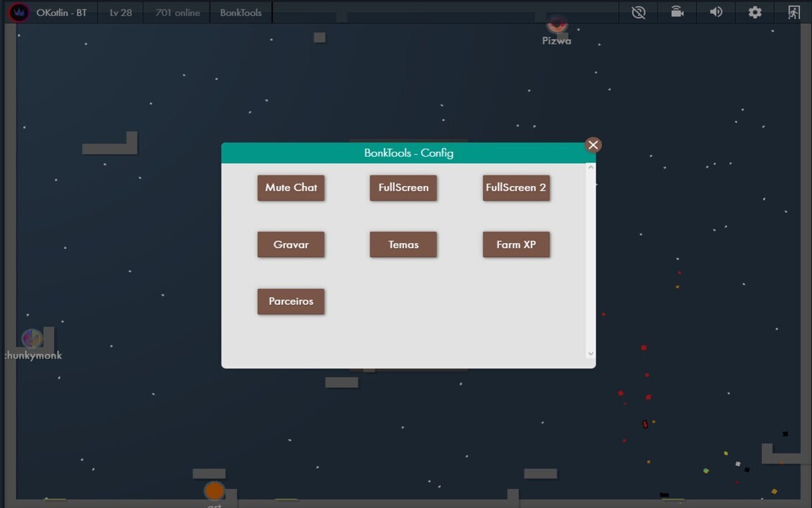This screenshot has height=508, width=812.
Task: Click the BonkTools - Config dialog title
Action: coord(409,153)
